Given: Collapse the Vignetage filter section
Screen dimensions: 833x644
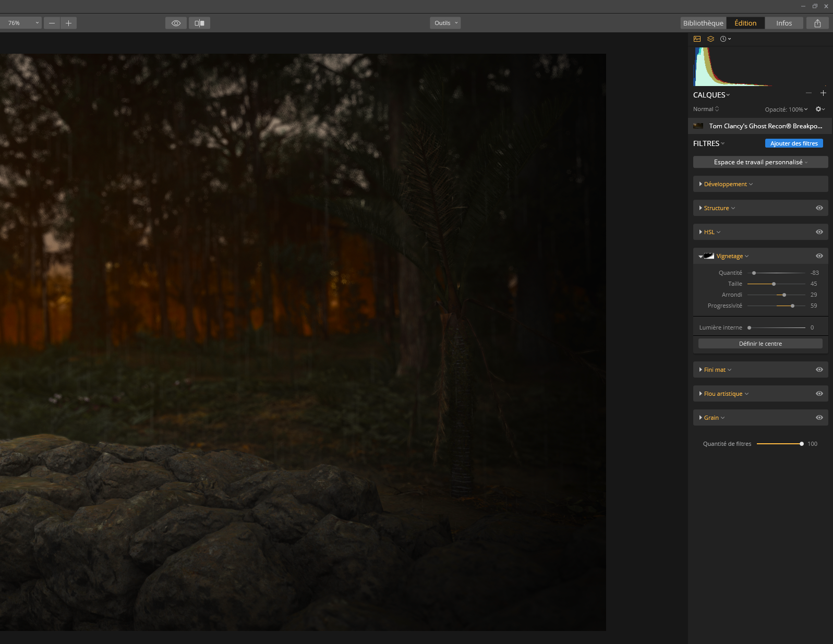Looking at the screenshot, I should (x=701, y=257).
